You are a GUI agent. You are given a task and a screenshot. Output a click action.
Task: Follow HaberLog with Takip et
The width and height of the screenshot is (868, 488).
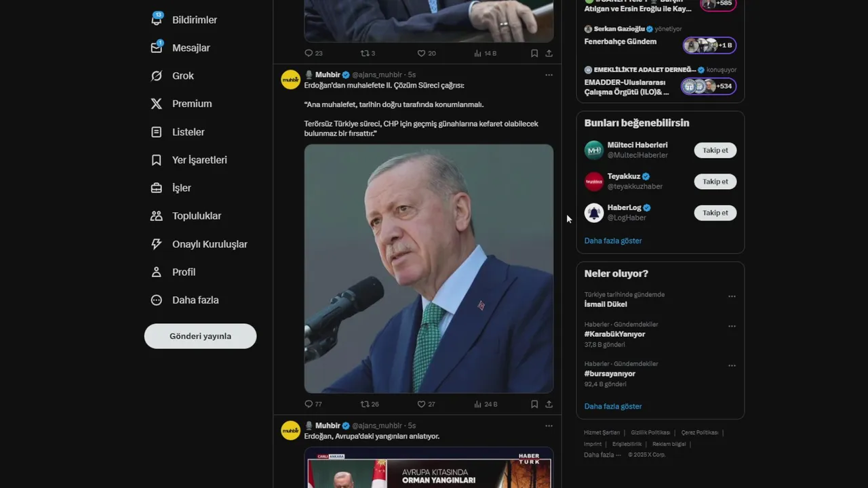(x=715, y=213)
